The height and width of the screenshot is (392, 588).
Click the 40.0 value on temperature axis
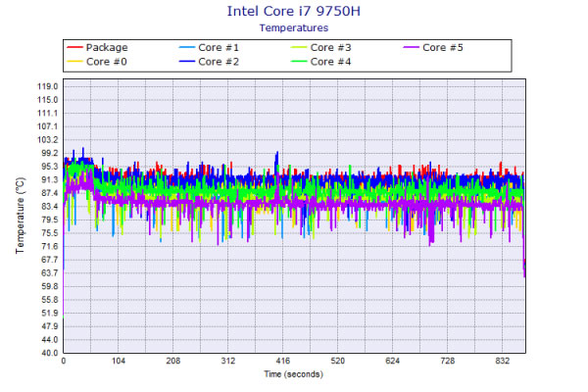click(x=50, y=353)
